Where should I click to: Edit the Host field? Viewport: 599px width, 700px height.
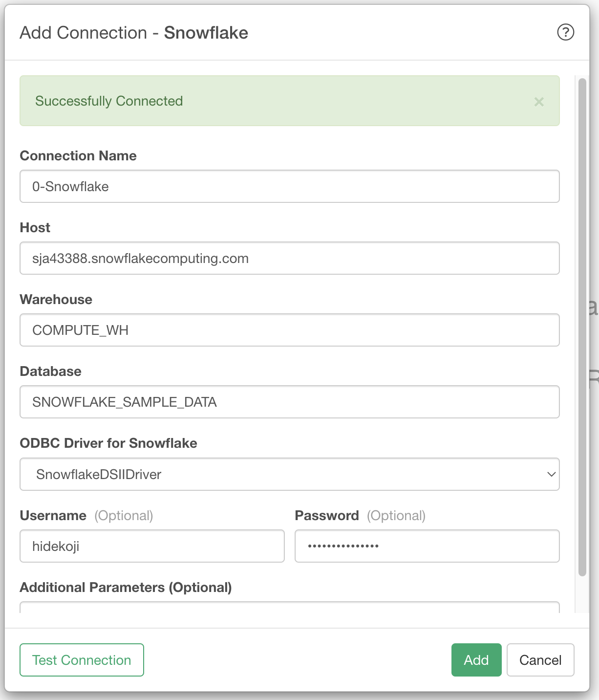click(289, 258)
